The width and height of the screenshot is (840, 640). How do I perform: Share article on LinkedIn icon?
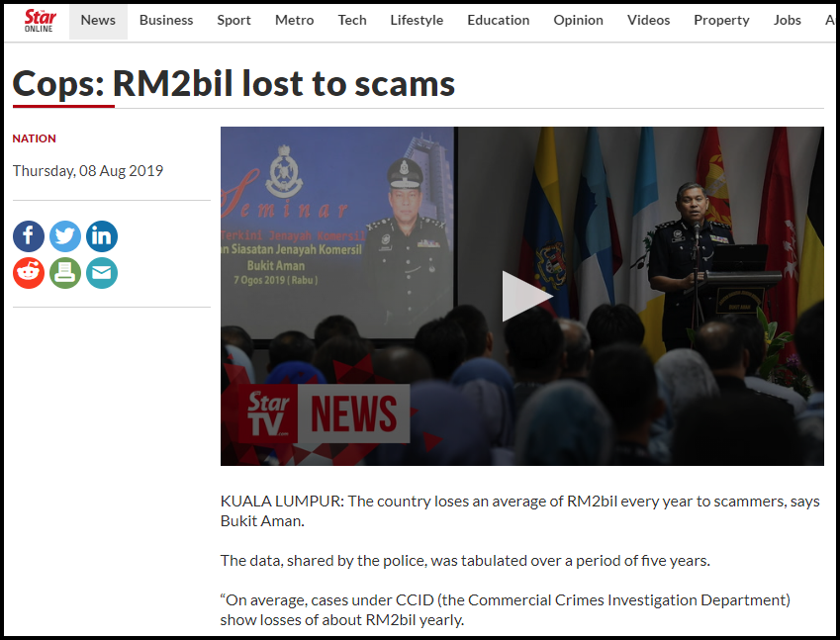[102, 236]
